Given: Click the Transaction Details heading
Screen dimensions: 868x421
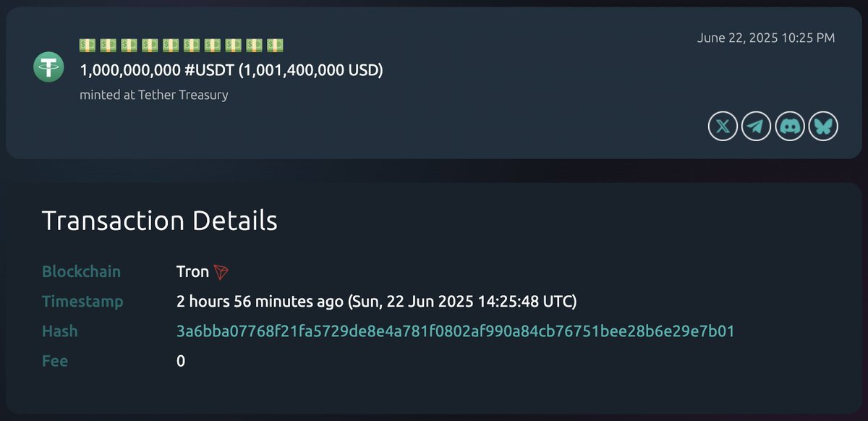Looking at the screenshot, I should tap(160, 221).
